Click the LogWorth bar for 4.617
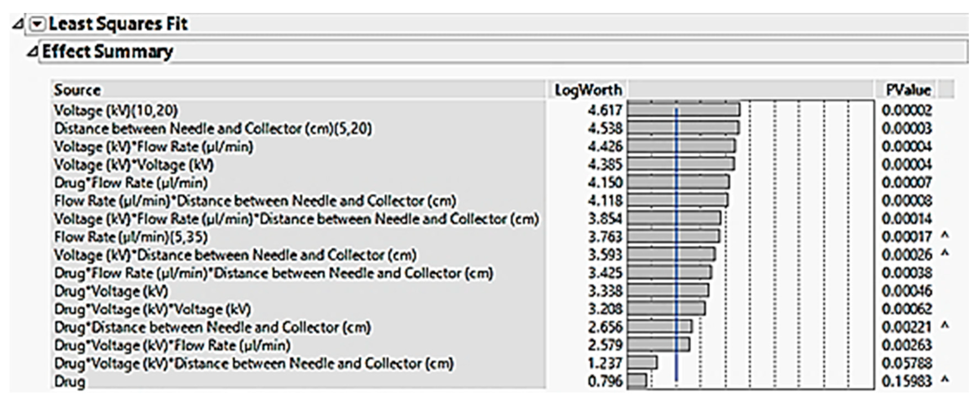Screen dimensions: 980x409 point(708,110)
